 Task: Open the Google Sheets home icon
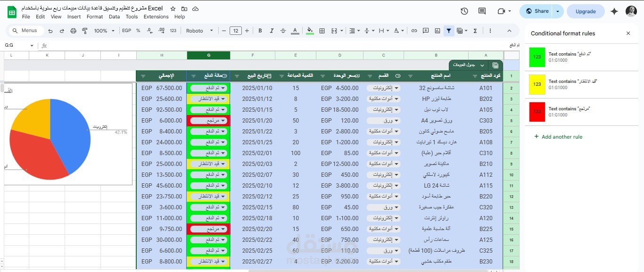[12, 12]
